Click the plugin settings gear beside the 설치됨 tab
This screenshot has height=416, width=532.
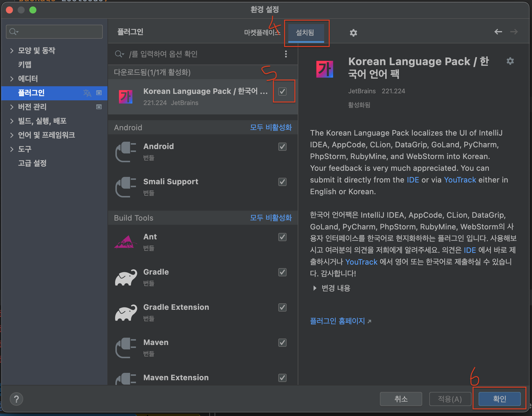tap(353, 33)
